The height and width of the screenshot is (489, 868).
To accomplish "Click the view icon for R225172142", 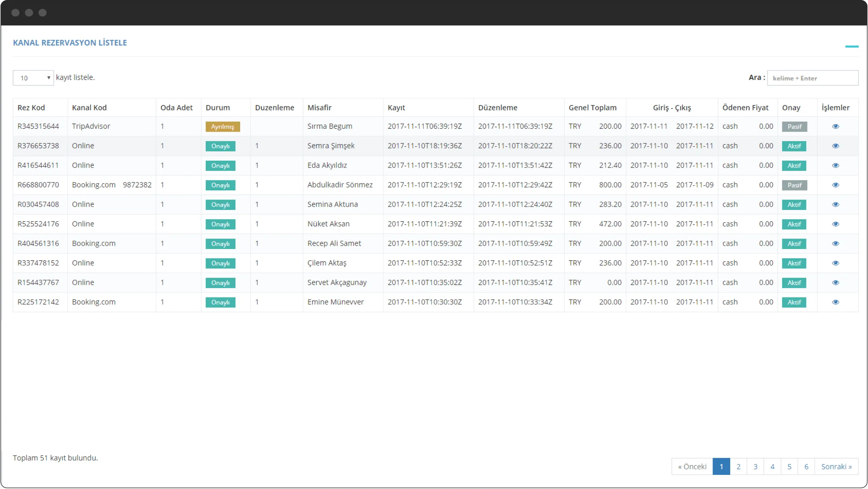I will pyautogui.click(x=836, y=302).
